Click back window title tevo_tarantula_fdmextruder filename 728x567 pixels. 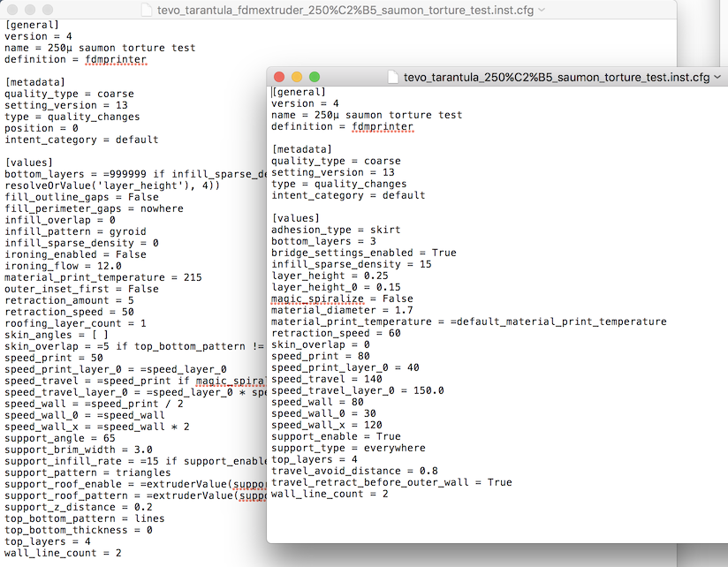pos(345,10)
